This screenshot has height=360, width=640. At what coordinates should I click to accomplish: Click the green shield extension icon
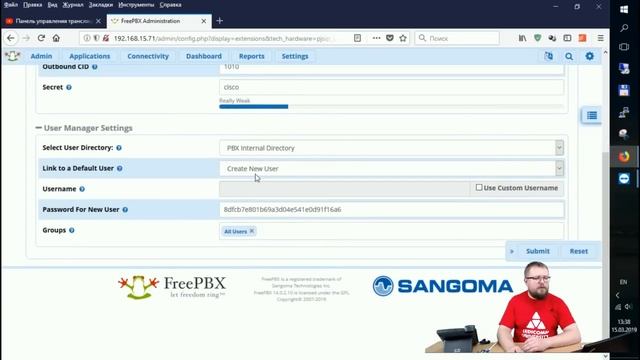(x=538, y=38)
